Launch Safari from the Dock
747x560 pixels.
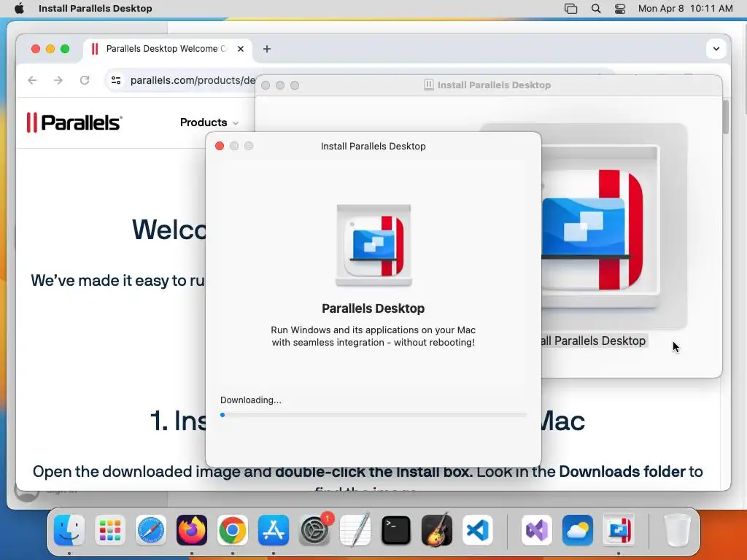coord(151,530)
